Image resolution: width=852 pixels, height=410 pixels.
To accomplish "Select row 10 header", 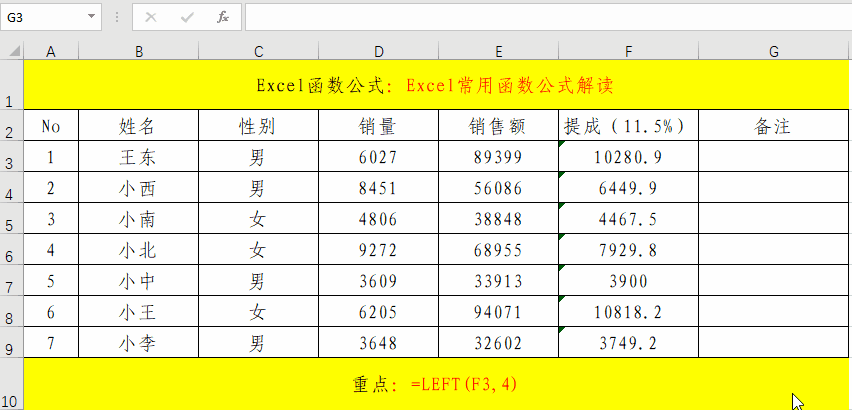I will [11, 384].
